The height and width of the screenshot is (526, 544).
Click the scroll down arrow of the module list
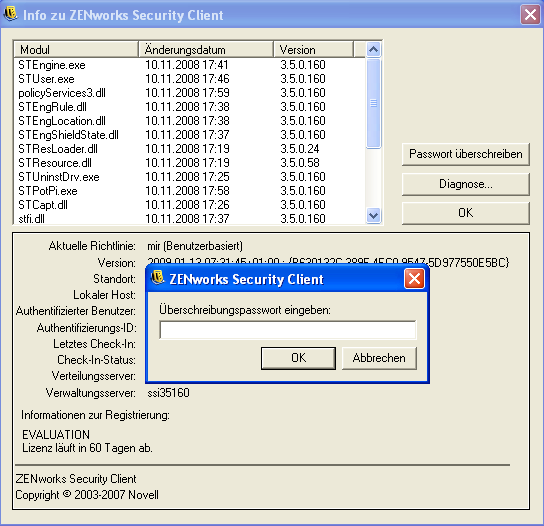[373, 215]
